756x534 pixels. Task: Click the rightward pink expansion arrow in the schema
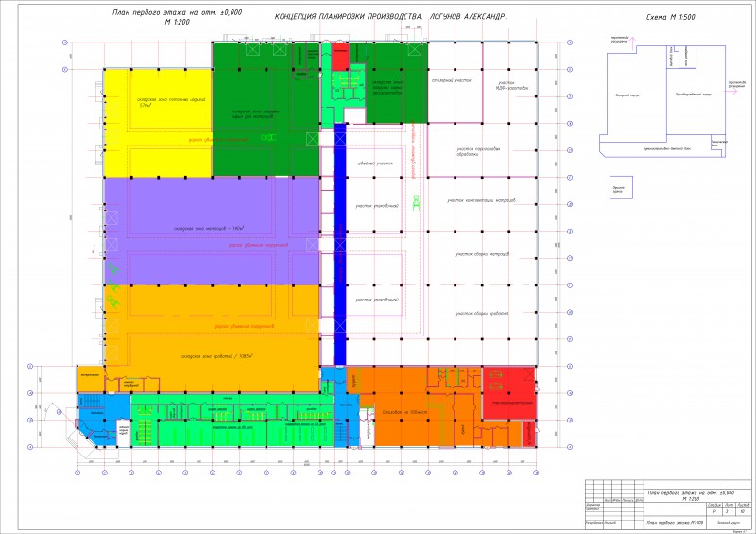click(731, 91)
